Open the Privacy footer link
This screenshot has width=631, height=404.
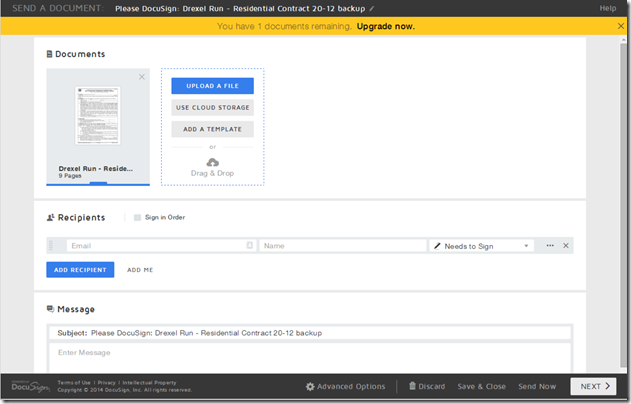point(107,383)
